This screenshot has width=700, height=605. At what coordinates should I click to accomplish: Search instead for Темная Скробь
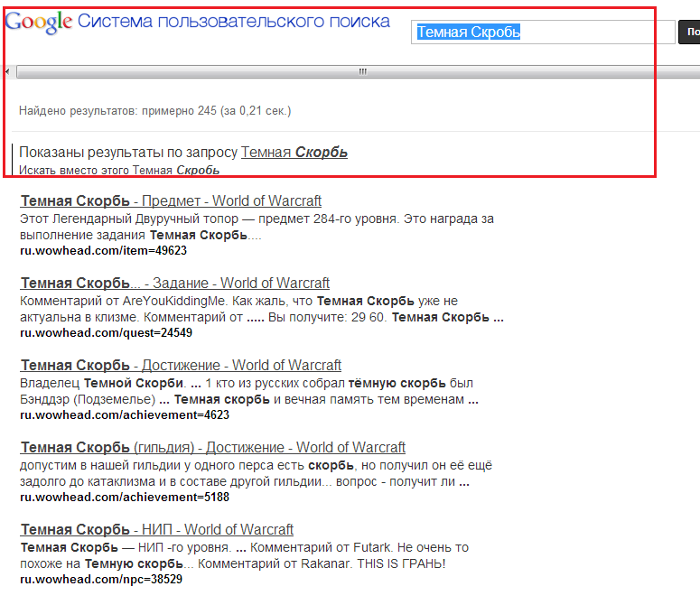[176, 170]
